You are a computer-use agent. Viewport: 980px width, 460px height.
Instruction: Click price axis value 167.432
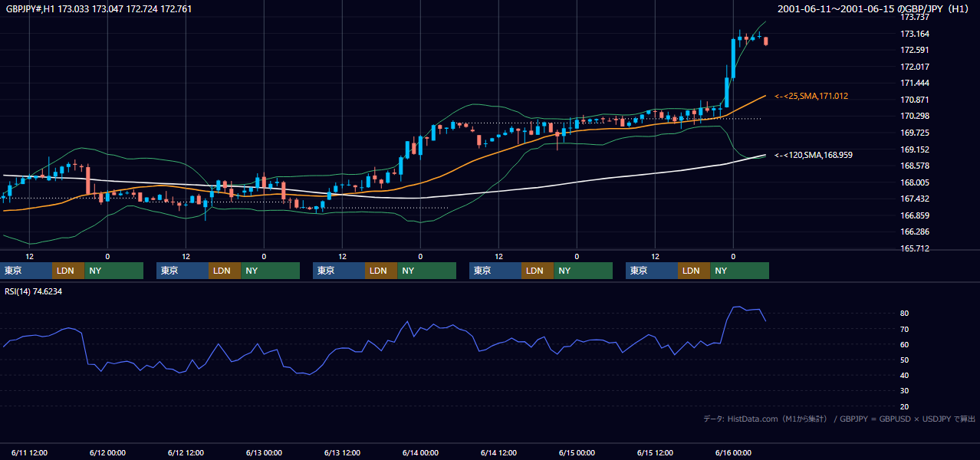click(914, 199)
